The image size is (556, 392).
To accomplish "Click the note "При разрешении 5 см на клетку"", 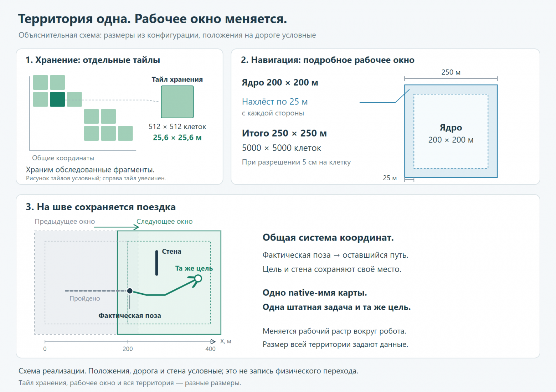I will click(x=296, y=162).
